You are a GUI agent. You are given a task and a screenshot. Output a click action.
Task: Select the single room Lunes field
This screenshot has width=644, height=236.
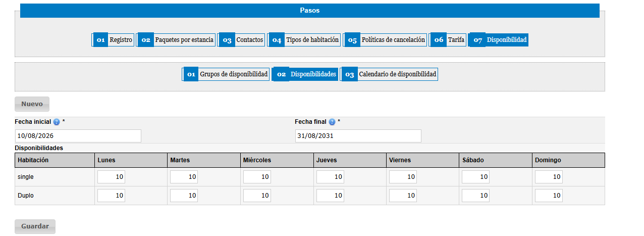(x=111, y=177)
